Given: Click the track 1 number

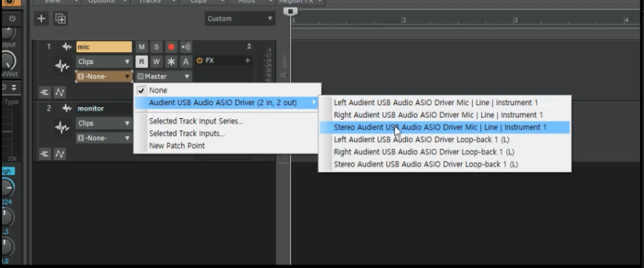Looking at the screenshot, I should click(x=48, y=47).
